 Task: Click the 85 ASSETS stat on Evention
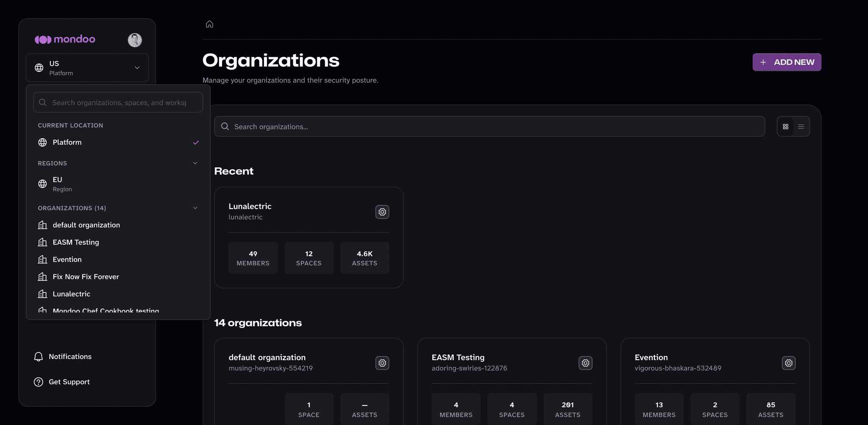(771, 409)
